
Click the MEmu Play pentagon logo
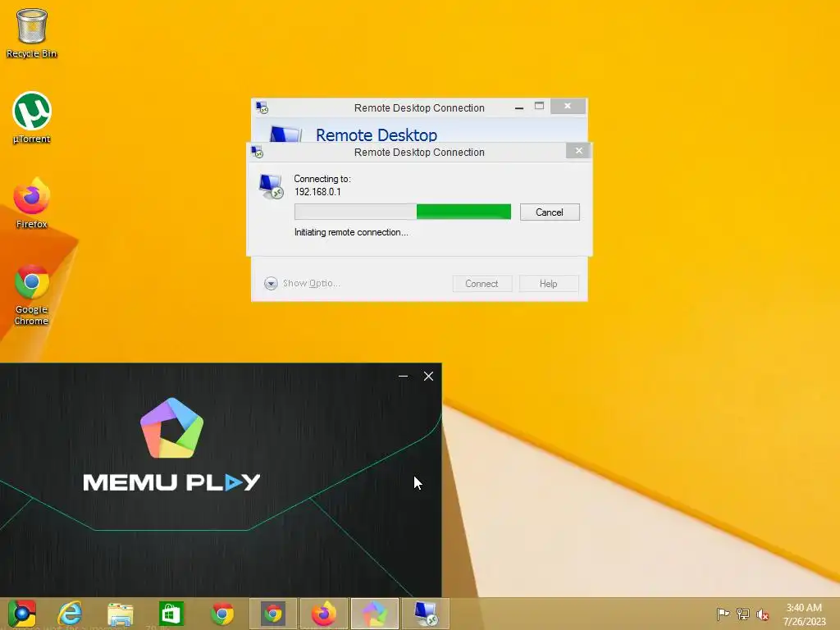click(x=172, y=428)
